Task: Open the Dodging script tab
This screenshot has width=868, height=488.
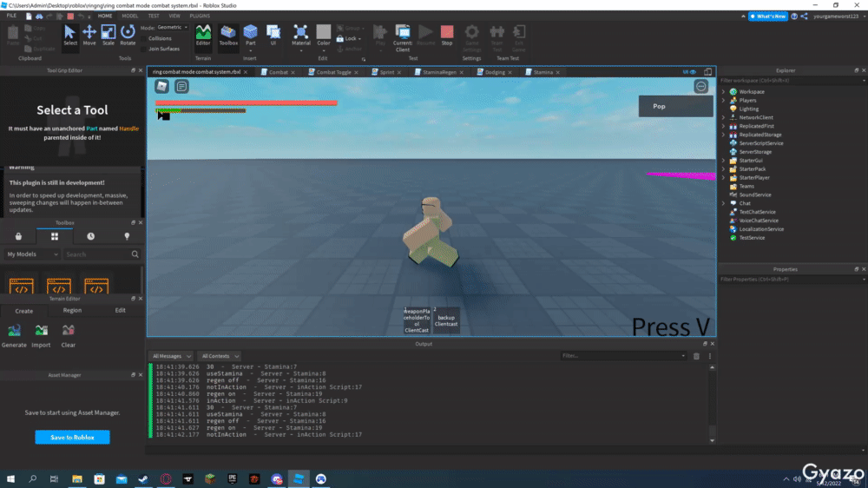Action: [x=495, y=72]
